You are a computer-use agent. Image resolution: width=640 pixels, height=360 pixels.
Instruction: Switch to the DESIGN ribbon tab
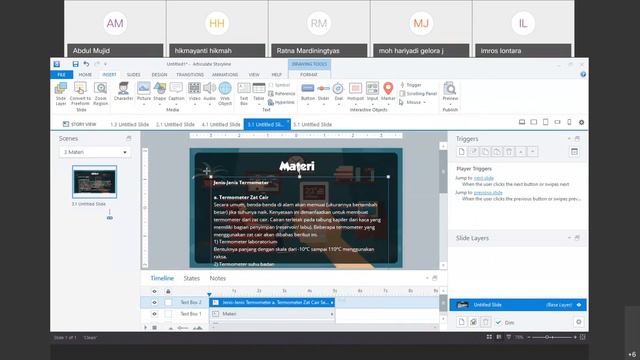click(159, 75)
